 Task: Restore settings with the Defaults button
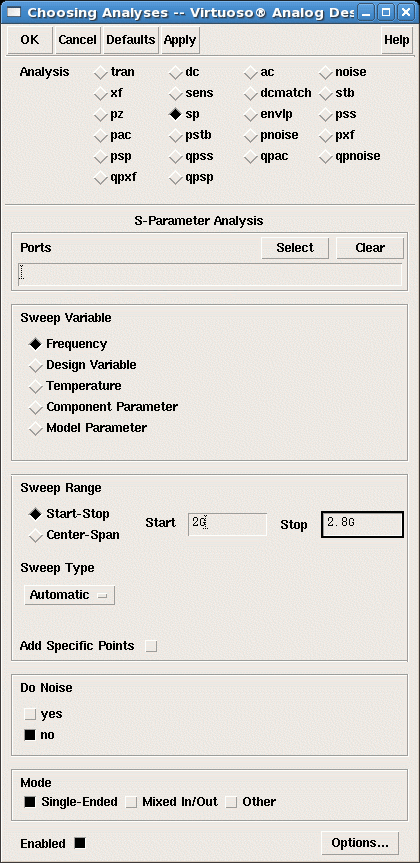131,40
